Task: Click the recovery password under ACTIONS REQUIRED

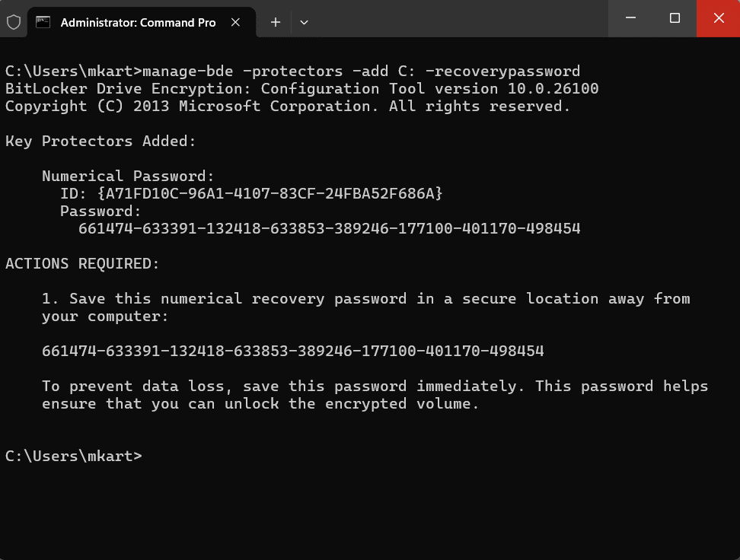Action: coord(293,351)
